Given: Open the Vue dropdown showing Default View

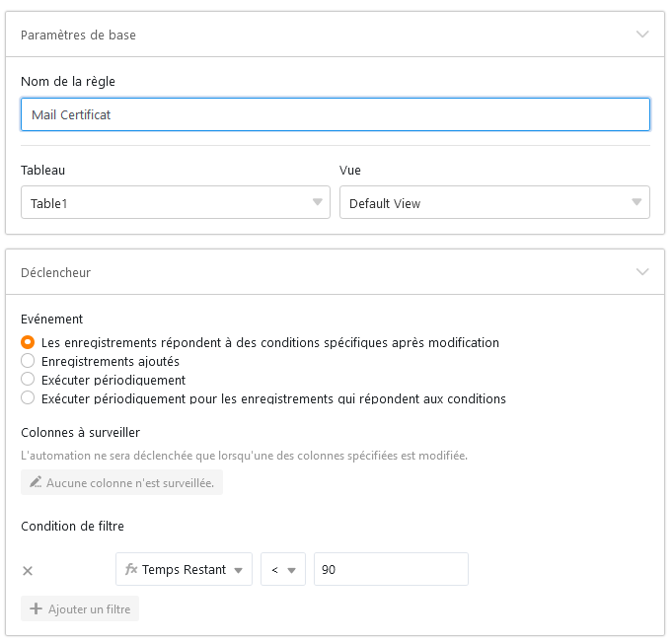Looking at the screenshot, I should (494, 203).
